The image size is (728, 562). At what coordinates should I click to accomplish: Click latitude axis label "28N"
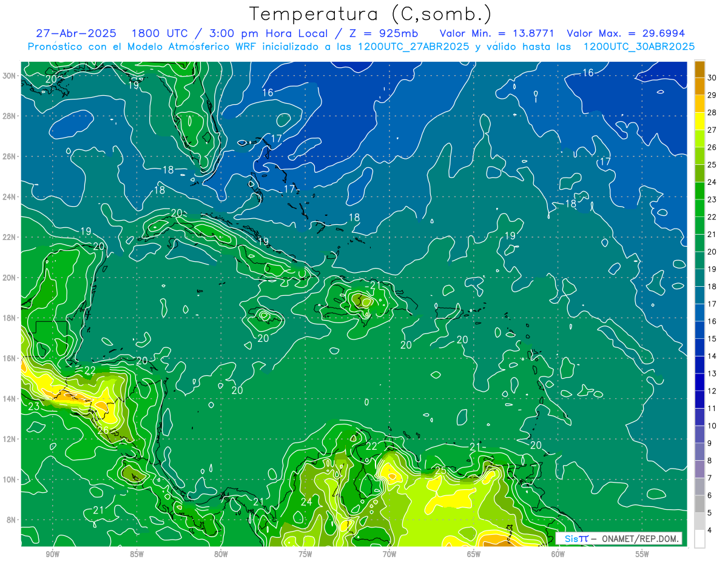[9, 116]
